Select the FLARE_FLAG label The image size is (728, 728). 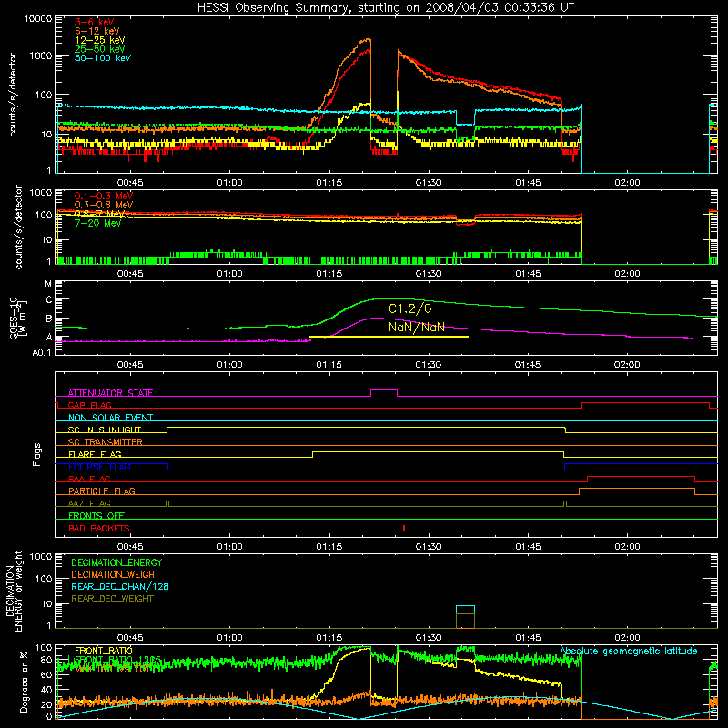(x=95, y=454)
